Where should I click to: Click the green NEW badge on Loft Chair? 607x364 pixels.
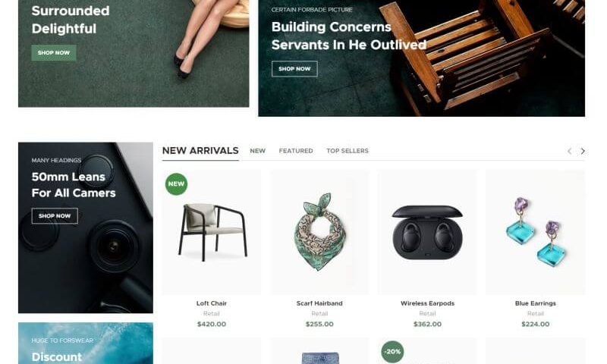tap(176, 184)
